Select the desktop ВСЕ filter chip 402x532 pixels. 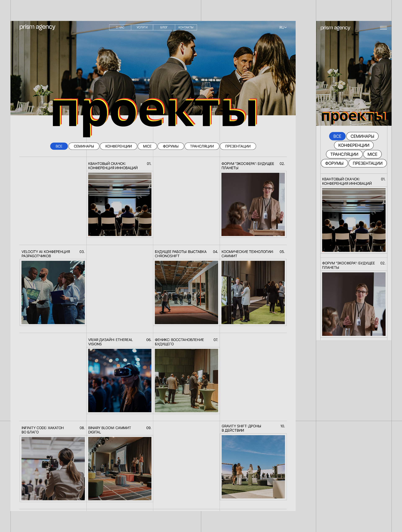pyautogui.click(x=59, y=146)
